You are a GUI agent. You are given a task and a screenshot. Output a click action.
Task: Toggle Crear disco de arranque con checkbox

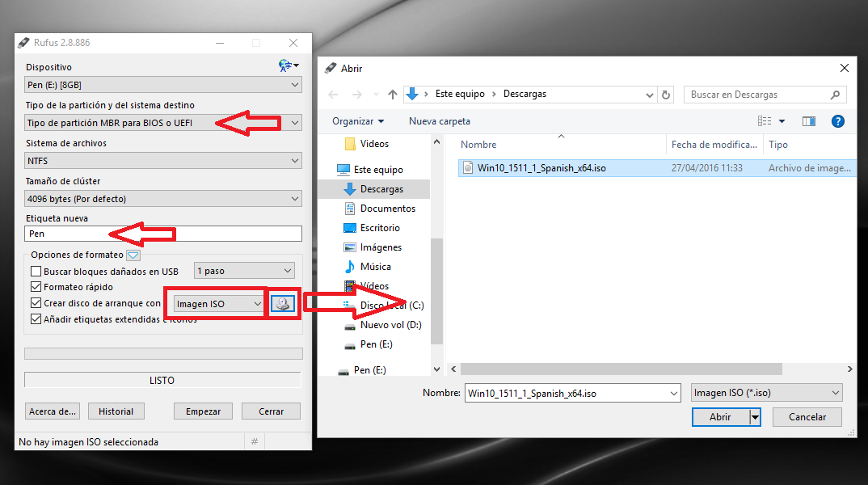36,303
